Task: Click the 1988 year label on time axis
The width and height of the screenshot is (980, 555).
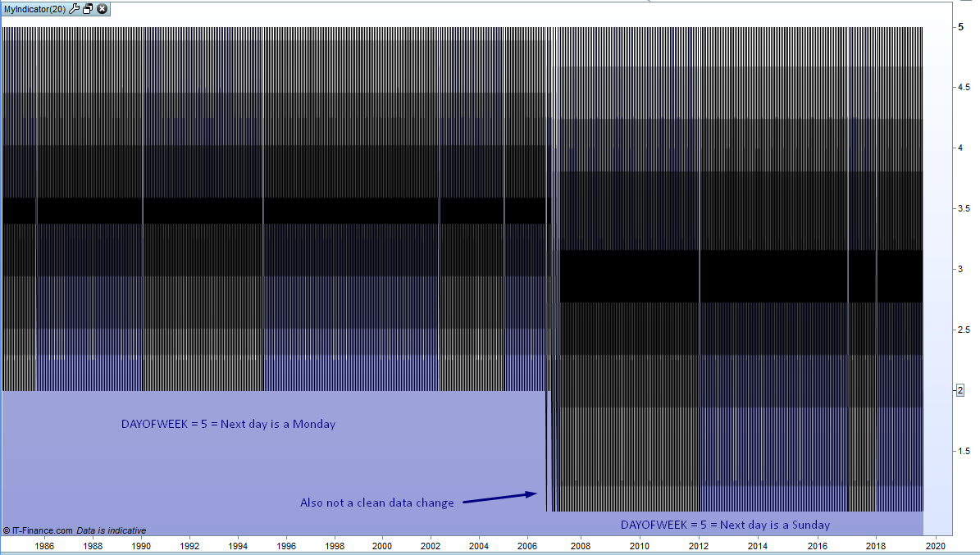Action: point(93,546)
